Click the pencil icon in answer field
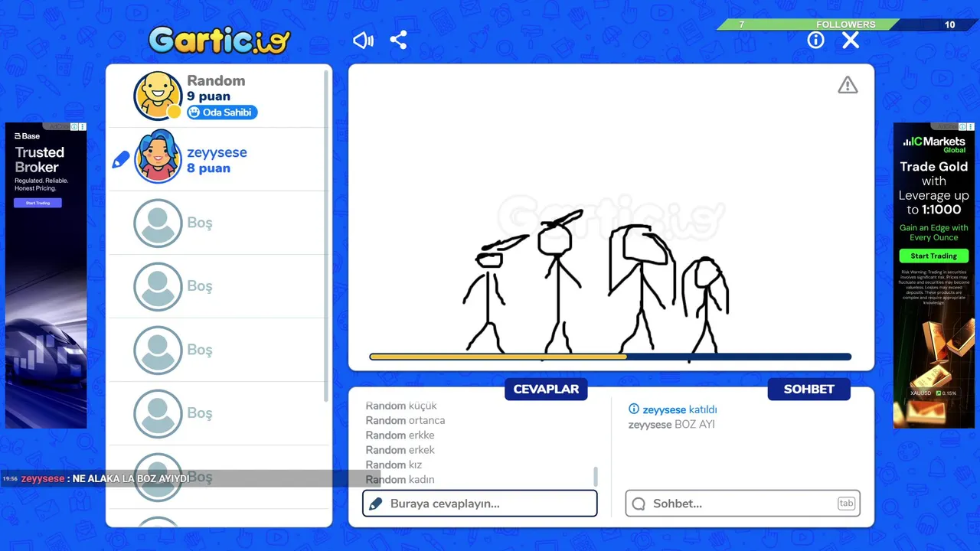The height and width of the screenshot is (551, 980). coord(375,504)
